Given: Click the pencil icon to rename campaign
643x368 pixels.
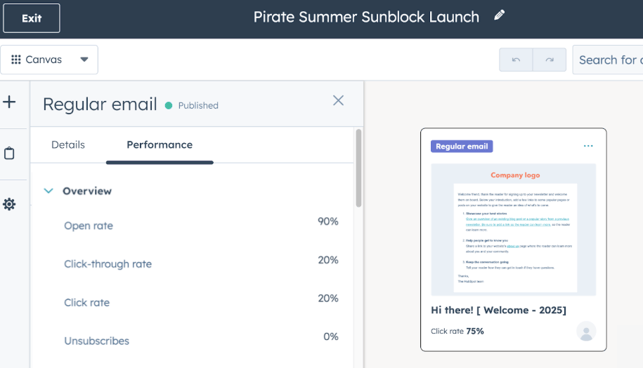Looking at the screenshot, I should pyautogui.click(x=499, y=16).
